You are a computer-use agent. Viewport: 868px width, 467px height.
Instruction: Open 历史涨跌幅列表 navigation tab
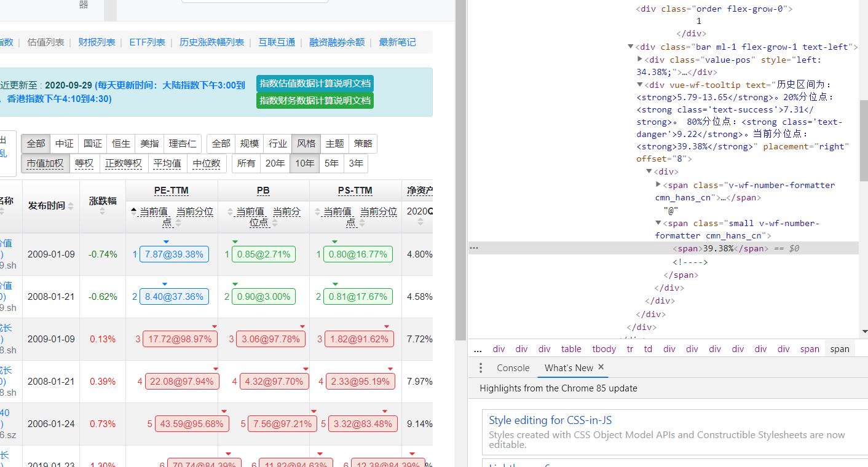211,42
